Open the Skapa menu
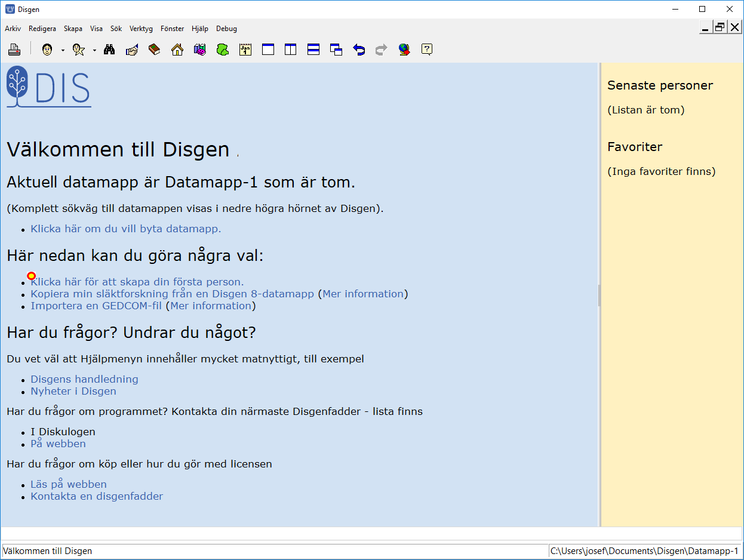This screenshot has height=560, width=744. point(73,29)
